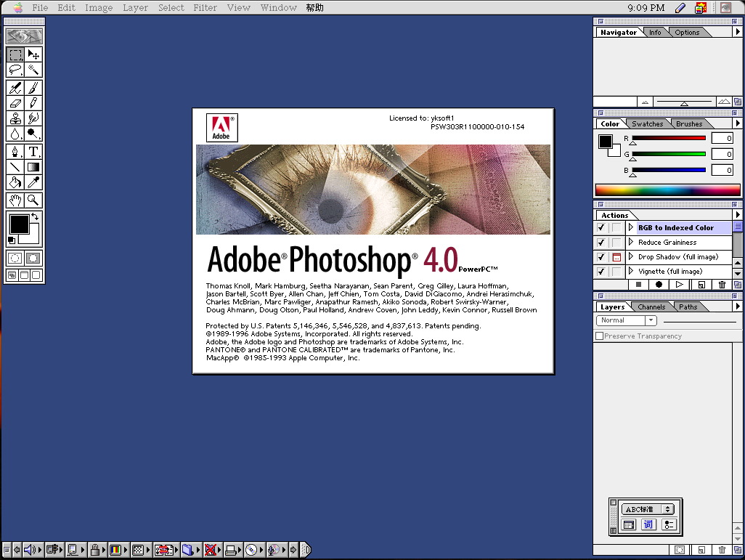This screenshot has height=560, width=745.
Task: Expand the RGB to Indexed Color action
Action: [631, 228]
